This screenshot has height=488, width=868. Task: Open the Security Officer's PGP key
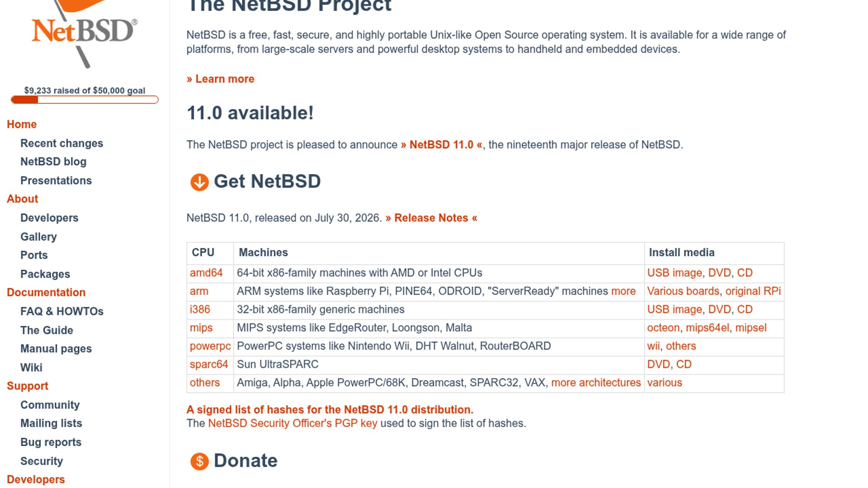(x=292, y=423)
